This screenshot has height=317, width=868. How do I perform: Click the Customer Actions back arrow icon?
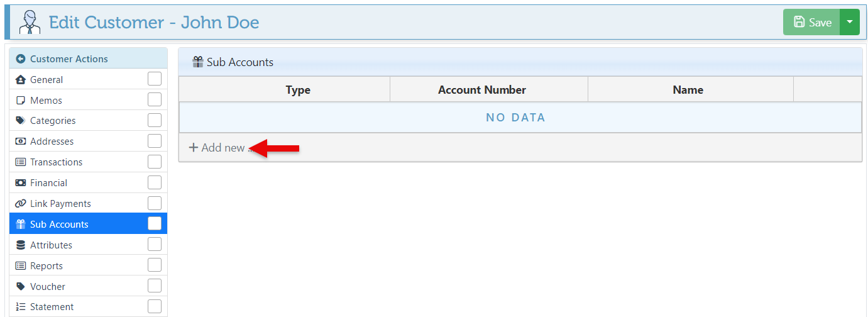point(21,59)
